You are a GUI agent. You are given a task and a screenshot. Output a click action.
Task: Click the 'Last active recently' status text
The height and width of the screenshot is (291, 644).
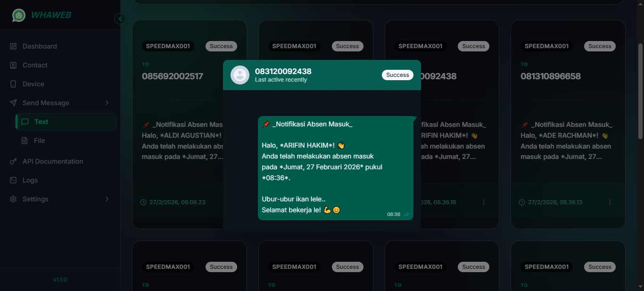point(281,80)
